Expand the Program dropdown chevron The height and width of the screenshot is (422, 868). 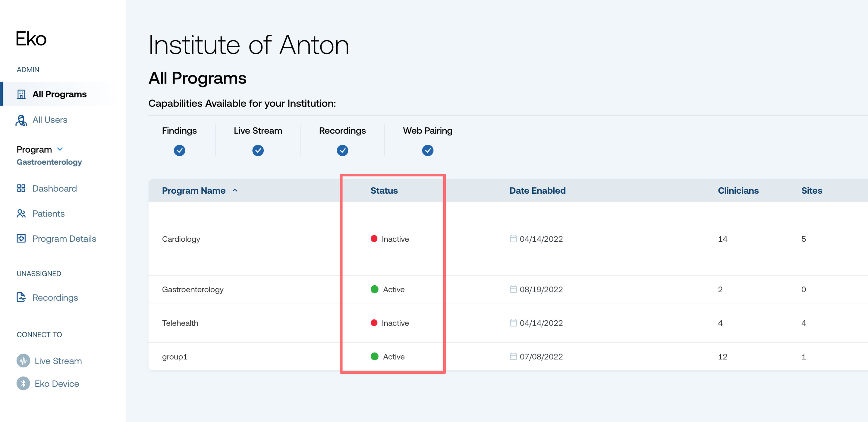(x=60, y=149)
